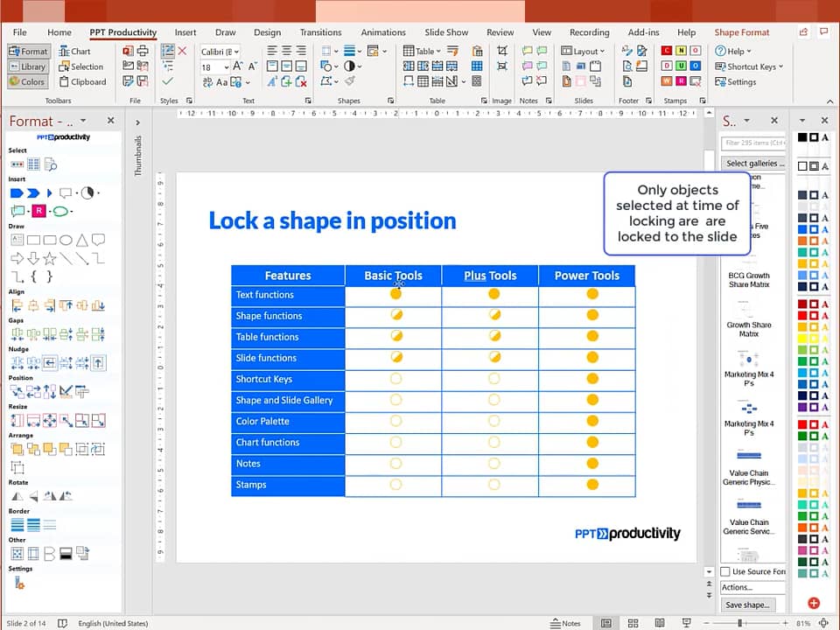Click the Plus Tools table header cell
Screen dimensions: 840x630
[490, 276]
